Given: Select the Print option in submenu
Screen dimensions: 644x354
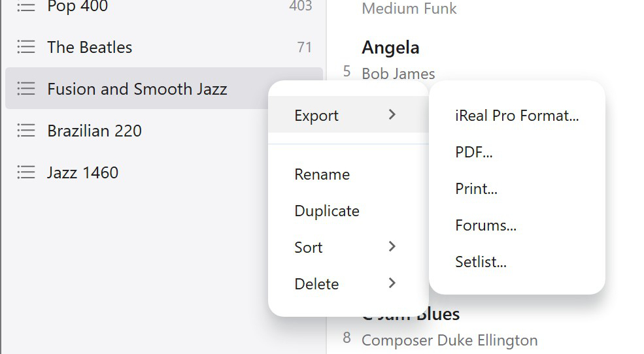Looking at the screenshot, I should click(x=476, y=189).
